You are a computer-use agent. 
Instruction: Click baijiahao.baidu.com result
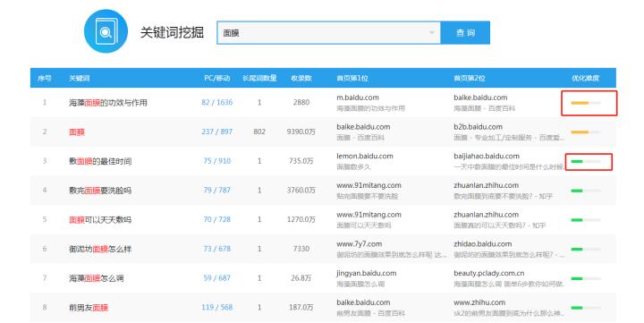coord(487,157)
